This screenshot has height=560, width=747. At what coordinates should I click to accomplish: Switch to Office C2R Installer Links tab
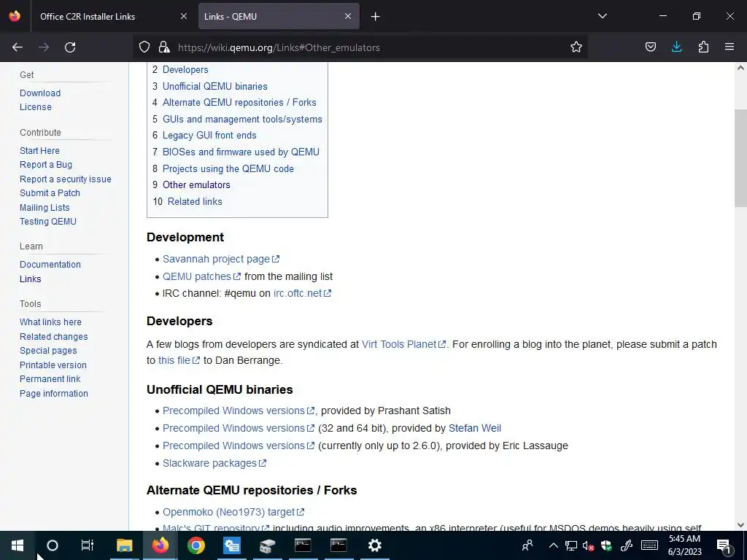pos(88,16)
